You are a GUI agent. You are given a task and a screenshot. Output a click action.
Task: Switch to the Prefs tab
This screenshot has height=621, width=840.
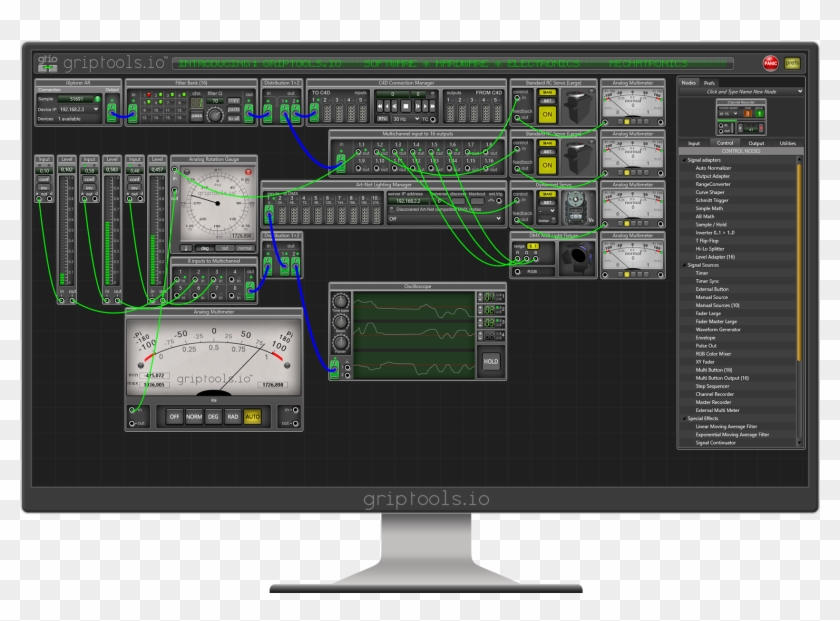point(710,83)
